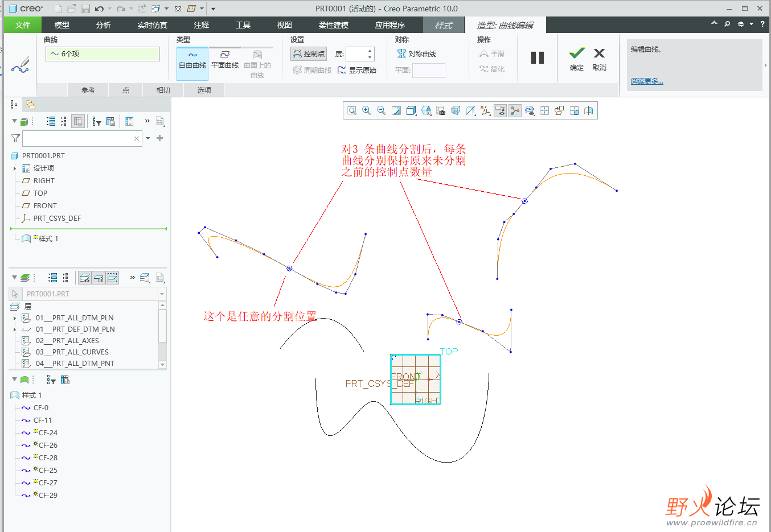This screenshot has height=532, width=771.
Task: Click the 6个项 curve collector field
Action: pyautogui.click(x=102, y=54)
